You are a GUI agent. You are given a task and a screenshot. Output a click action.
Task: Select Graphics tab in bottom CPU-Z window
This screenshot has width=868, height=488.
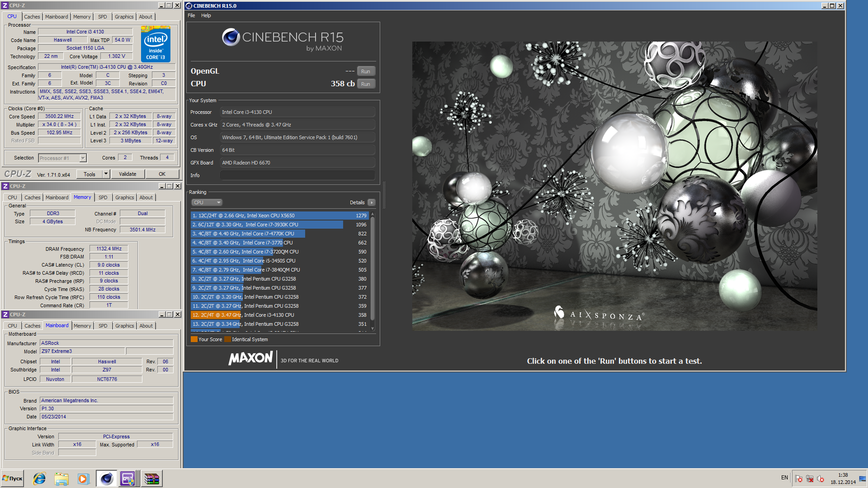[x=125, y=326]
